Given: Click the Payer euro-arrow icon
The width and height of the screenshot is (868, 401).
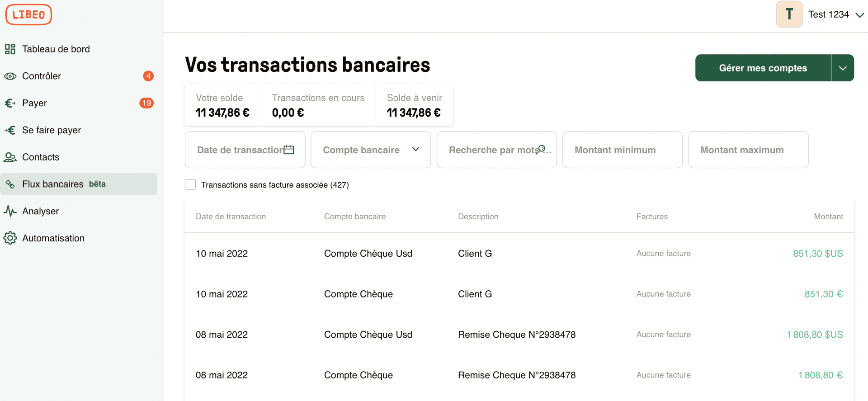Looking at the screenshot, I should point(10,103).
